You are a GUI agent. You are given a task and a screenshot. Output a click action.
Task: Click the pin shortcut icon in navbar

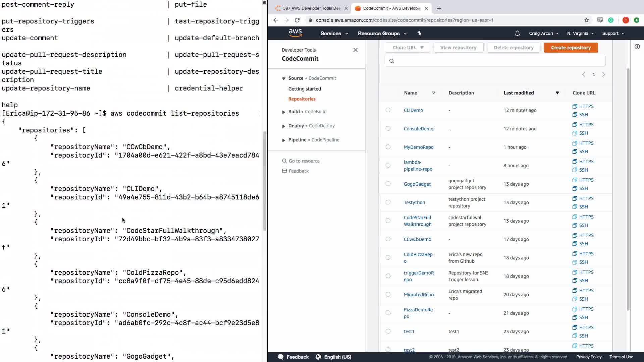click(x=419, y=33)
